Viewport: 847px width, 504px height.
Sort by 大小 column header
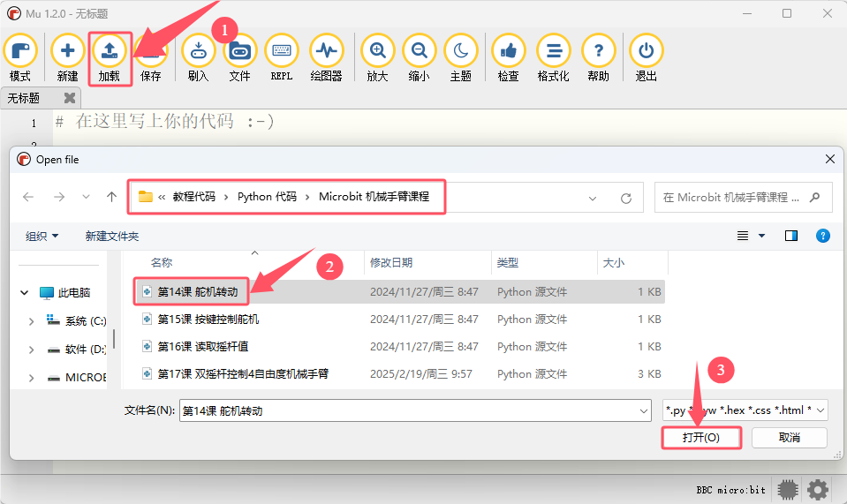click(x=613, y=263)
